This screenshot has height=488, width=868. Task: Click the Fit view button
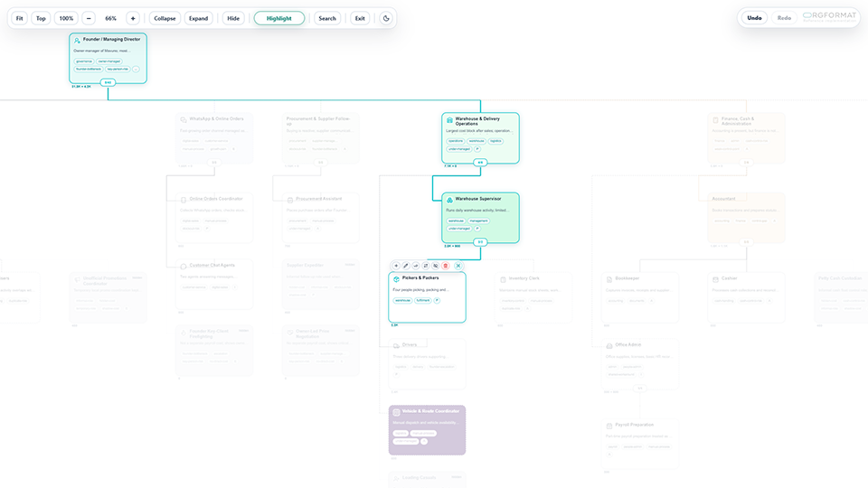19,18
